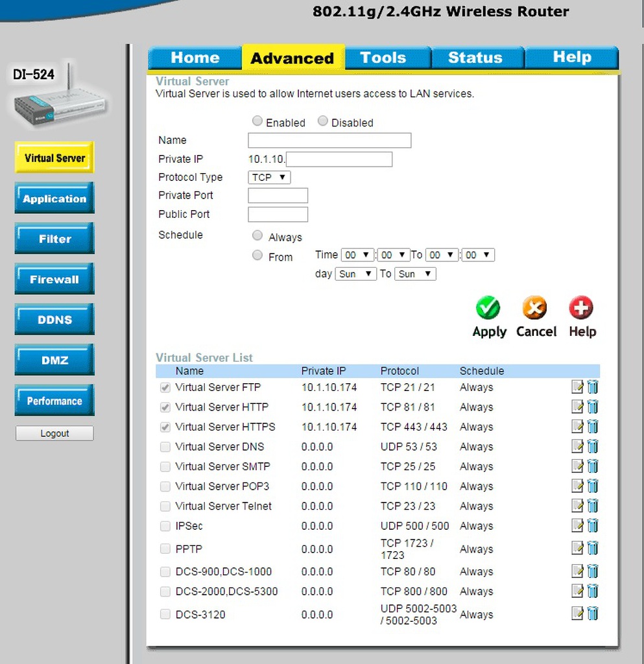Delete the Virtual Server SMTP entry
Viewport: 644px width, 664px height.
tap(593, 466)
